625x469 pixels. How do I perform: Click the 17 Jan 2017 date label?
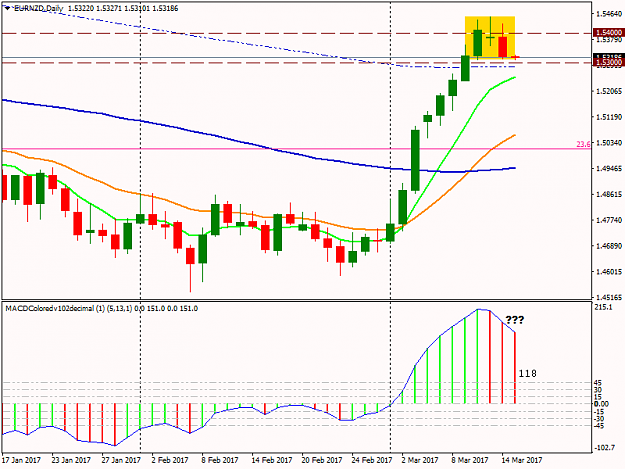tap(21, 460)
